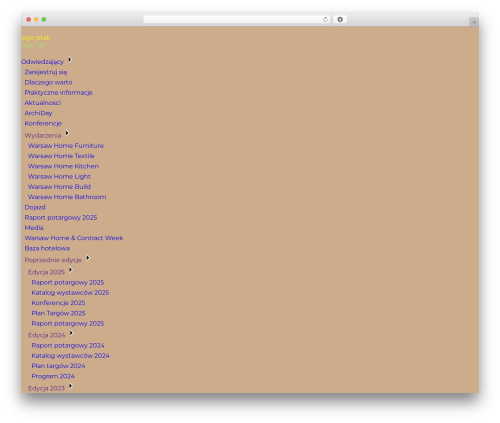Screen dimensions: 500x423
Task: Select the Edycja 2023 menu item
Action: 46,388
